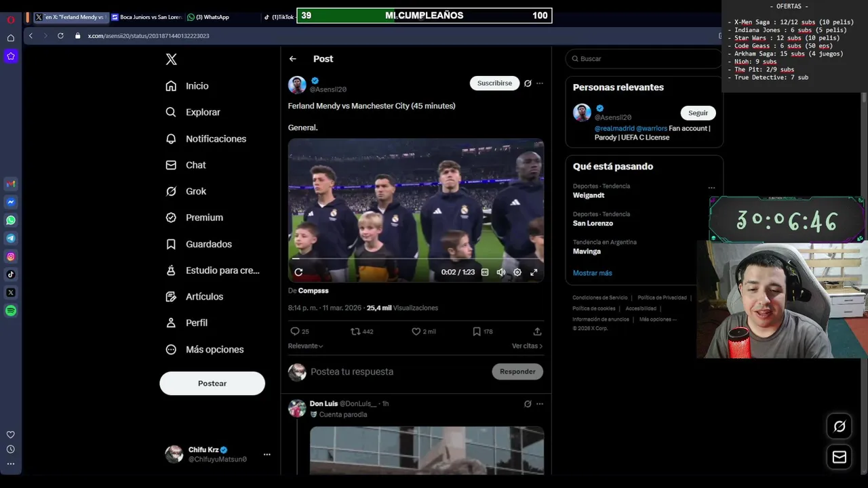Focus the Postea tu respuesta field

[397, 371]
